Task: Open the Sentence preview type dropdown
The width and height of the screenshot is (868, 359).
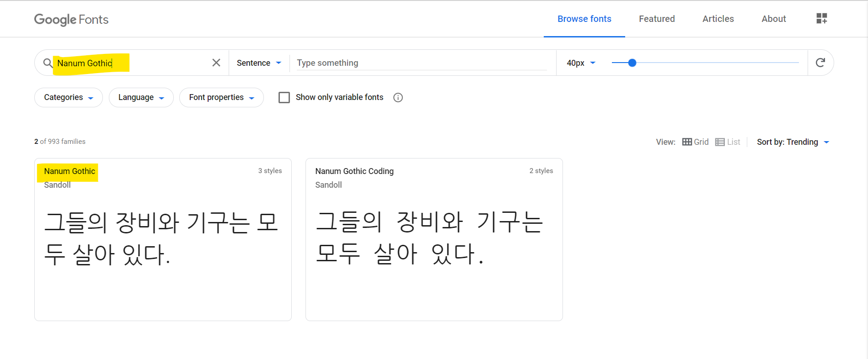Action: pos(259,63)
